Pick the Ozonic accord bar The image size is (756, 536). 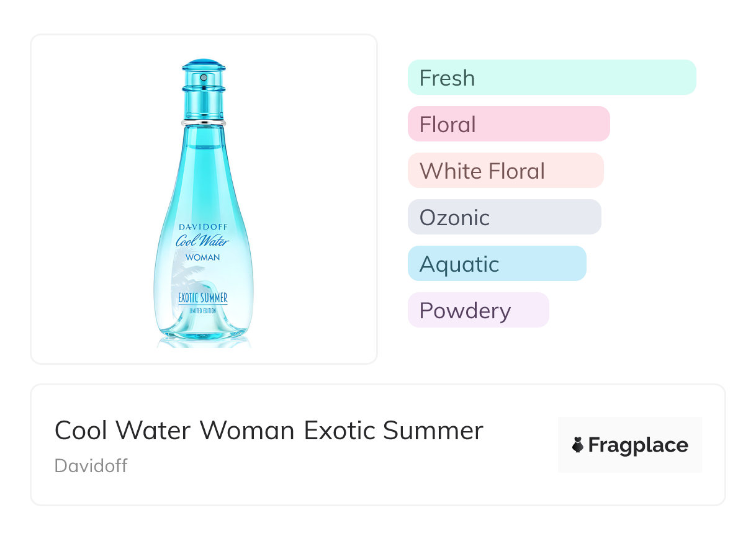(x=504, y=217)
